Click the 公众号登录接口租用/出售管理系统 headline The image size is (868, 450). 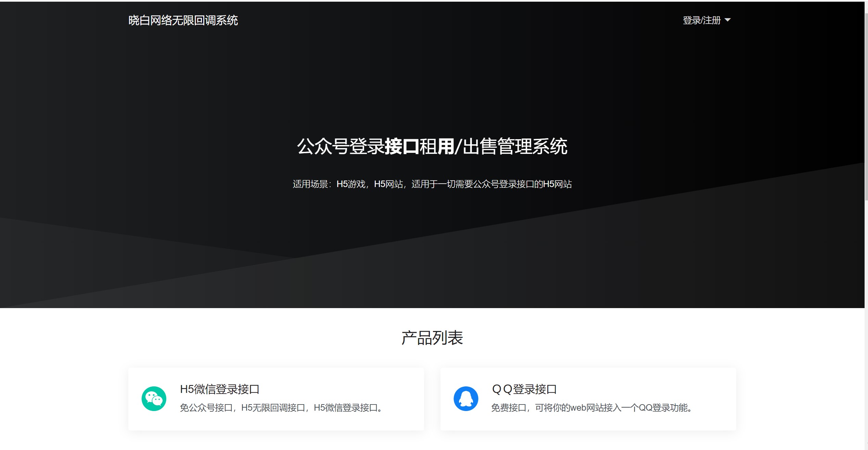click(432, 146)
